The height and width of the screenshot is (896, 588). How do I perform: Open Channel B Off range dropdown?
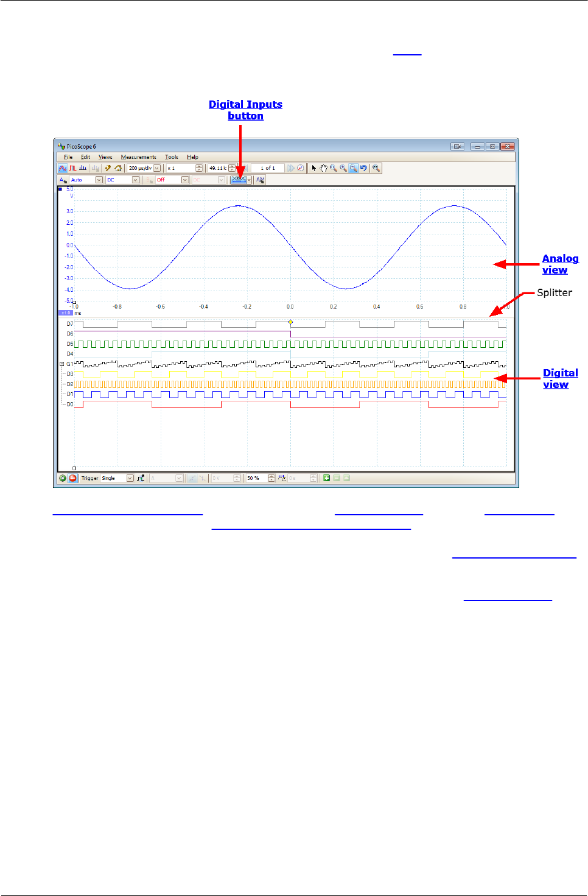point(184,180)
